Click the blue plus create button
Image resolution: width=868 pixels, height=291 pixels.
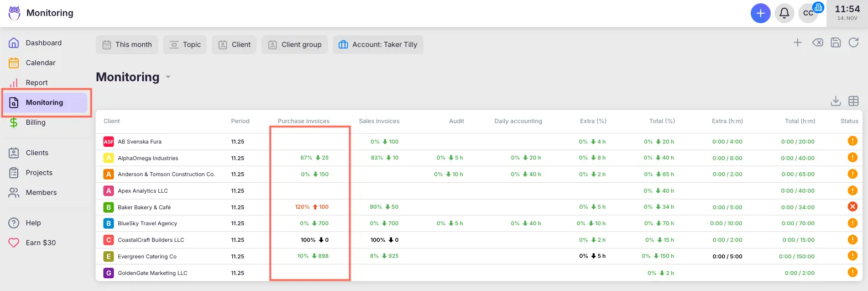point(760,13)
